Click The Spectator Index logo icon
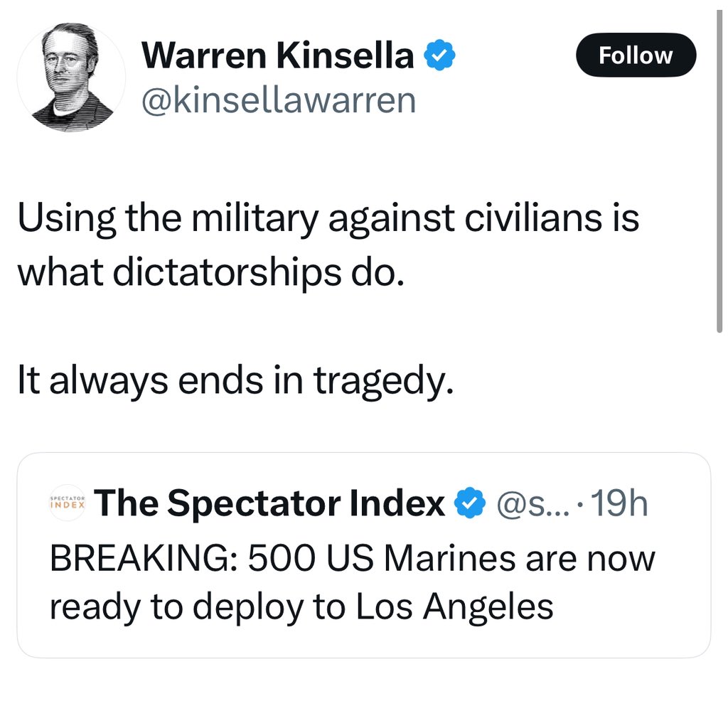This screenshot has width=728, height=701. point(69,503)
